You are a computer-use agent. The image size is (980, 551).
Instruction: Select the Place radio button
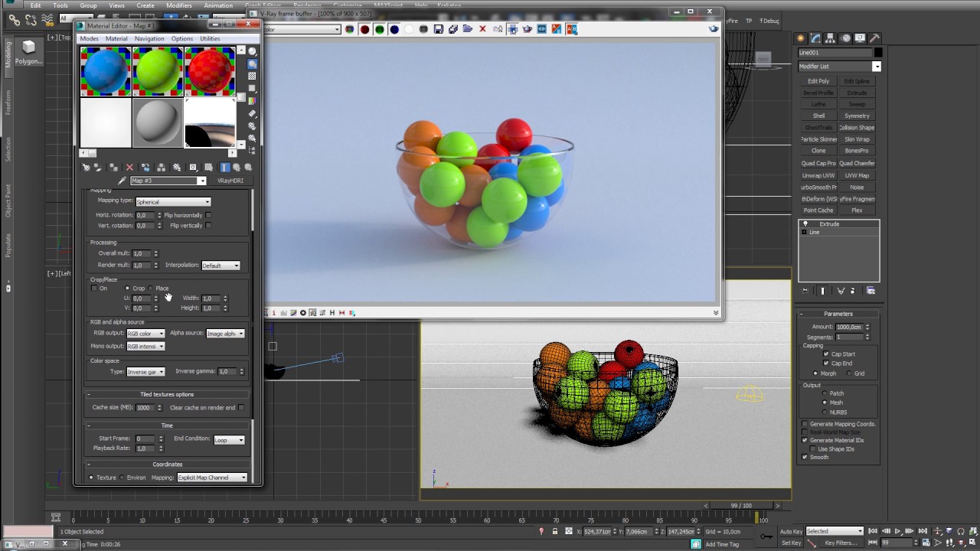point(150,289)
